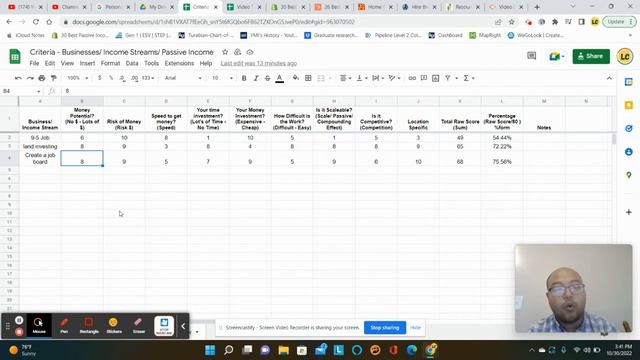Open text rotation dropdown
This screenshot has width=640, height=360.
[x=394, y=78]
